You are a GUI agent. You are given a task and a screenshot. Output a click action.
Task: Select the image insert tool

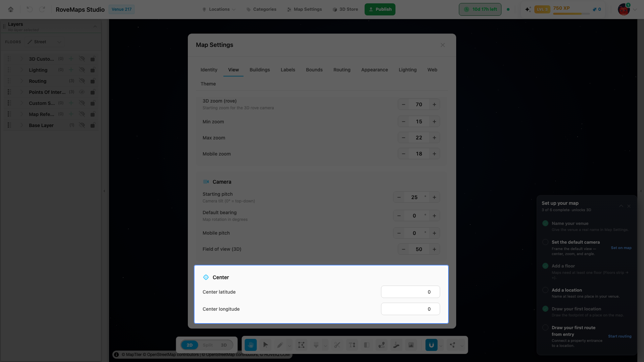(x=411, y=345)
